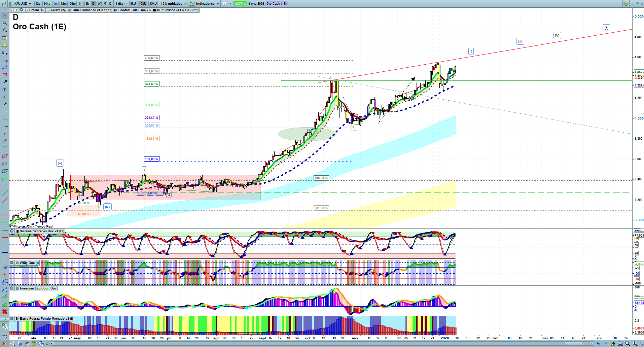644x347 pixels.
Task: Click the info icon beside the percentage
Action: pos(225,4)
